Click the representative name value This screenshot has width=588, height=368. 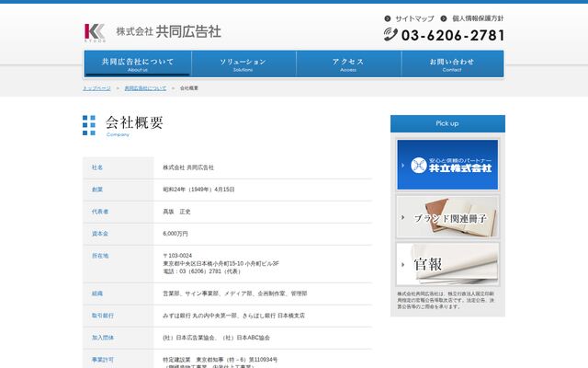pyautogui.click(x=176, y=212)
